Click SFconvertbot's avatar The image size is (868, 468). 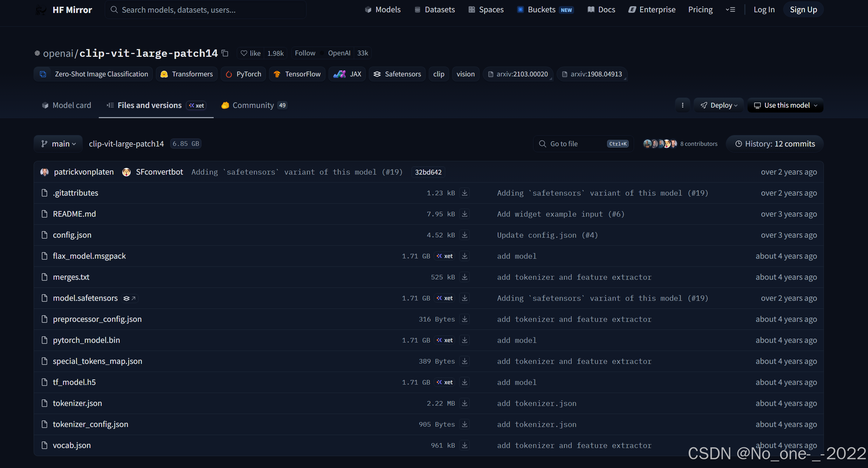click(126, 172)
